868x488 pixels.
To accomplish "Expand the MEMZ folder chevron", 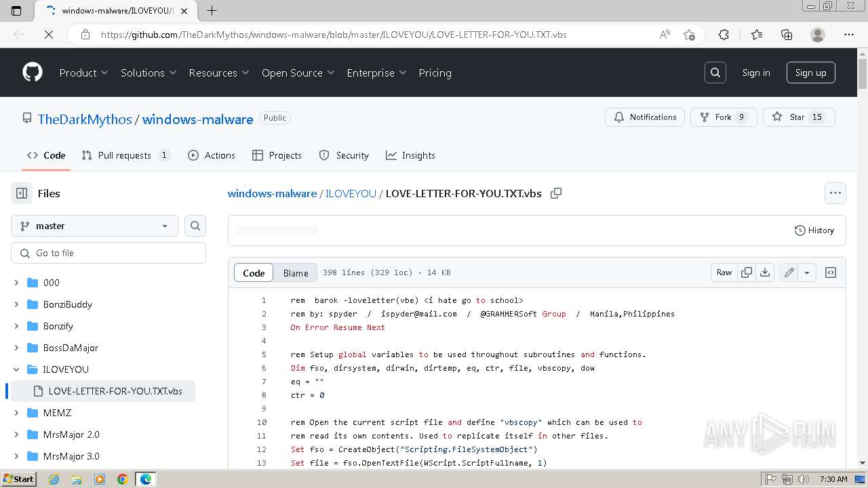I will pyautogui.click(x=16, y=413).
